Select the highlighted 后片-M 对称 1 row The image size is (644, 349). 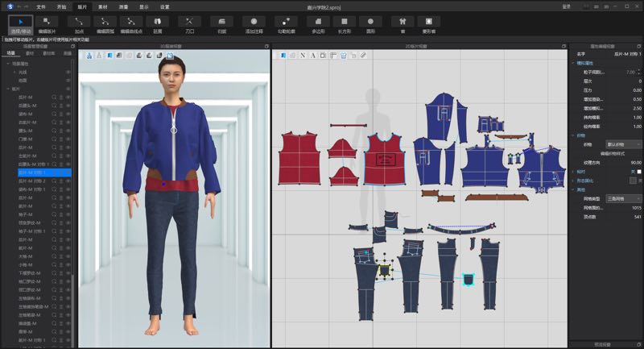(x=44, y=172)
